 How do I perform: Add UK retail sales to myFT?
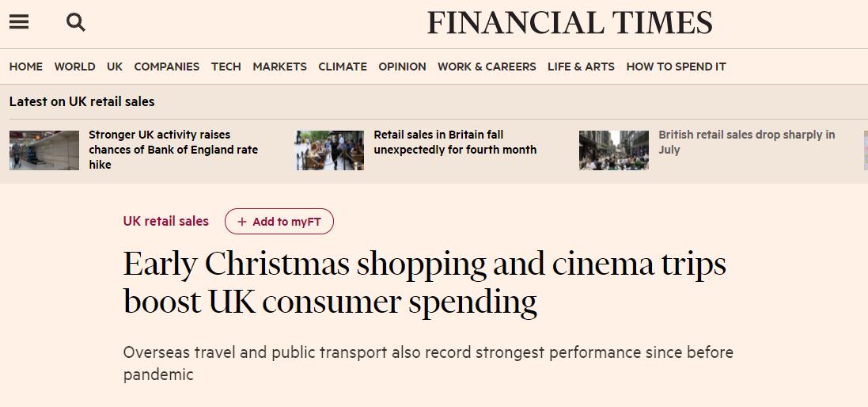[x=279, y=222]
